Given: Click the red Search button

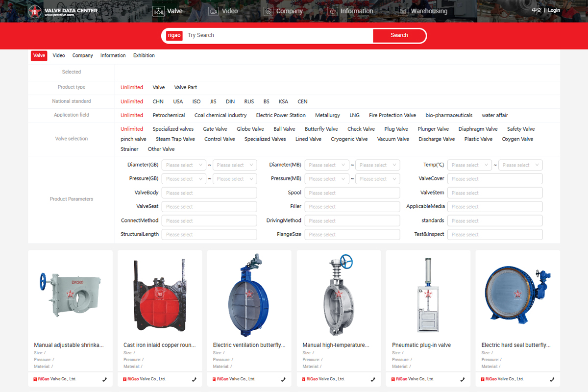Looking at the screenshot, I should [399, 35].
